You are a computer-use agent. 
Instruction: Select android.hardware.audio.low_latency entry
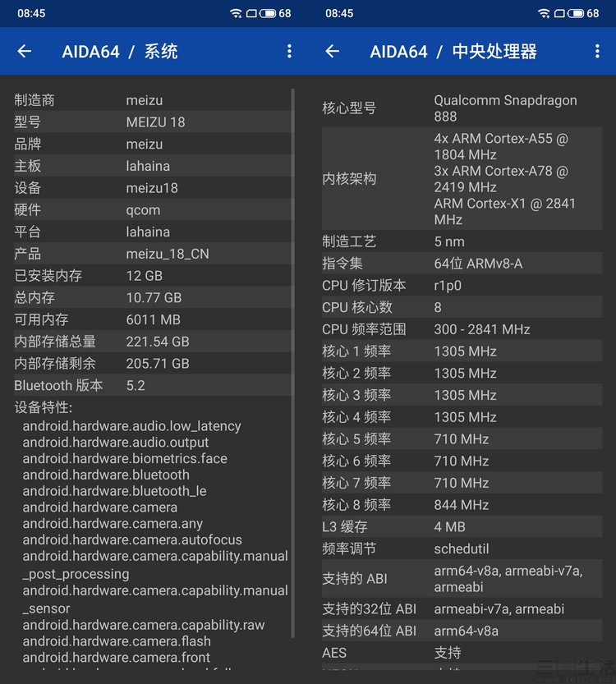[131, 426]
